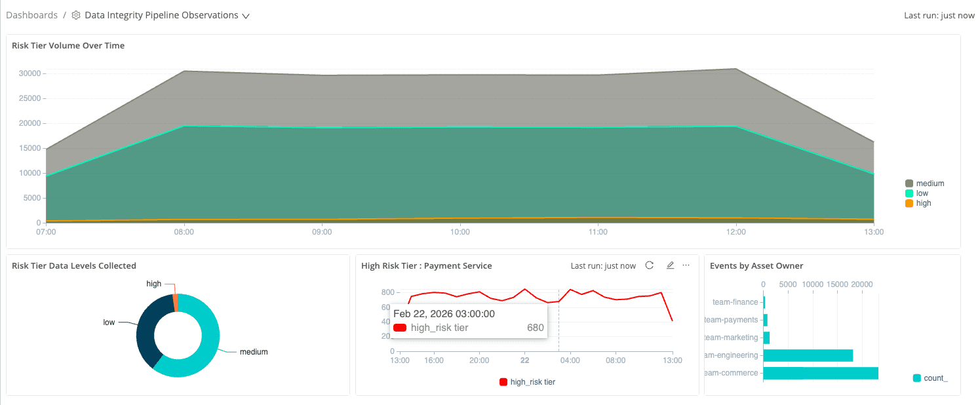Screen dimensions: 980x405
Task: Click the high label on the donut chart
Action: tap(153, 284)
